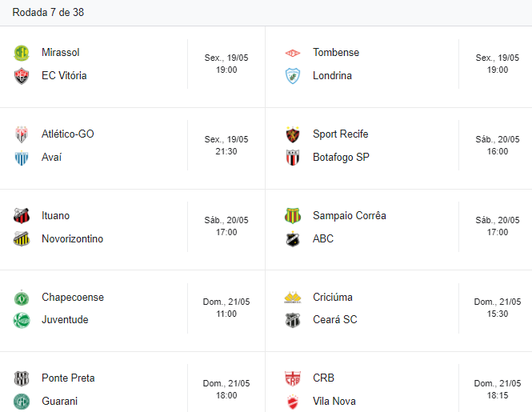Click the Ponte Preta team crest
The image size is (532, 412).
click(x=22, y=378)
